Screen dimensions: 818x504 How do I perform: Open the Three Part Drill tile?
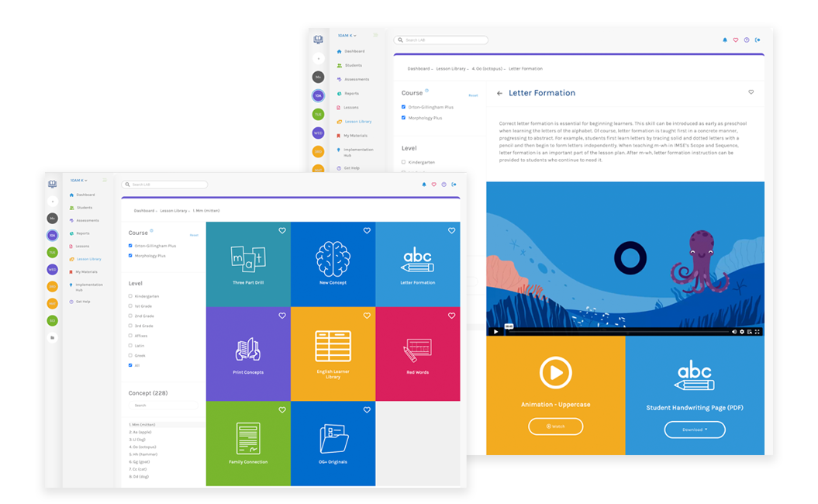(x=248, y=264)
